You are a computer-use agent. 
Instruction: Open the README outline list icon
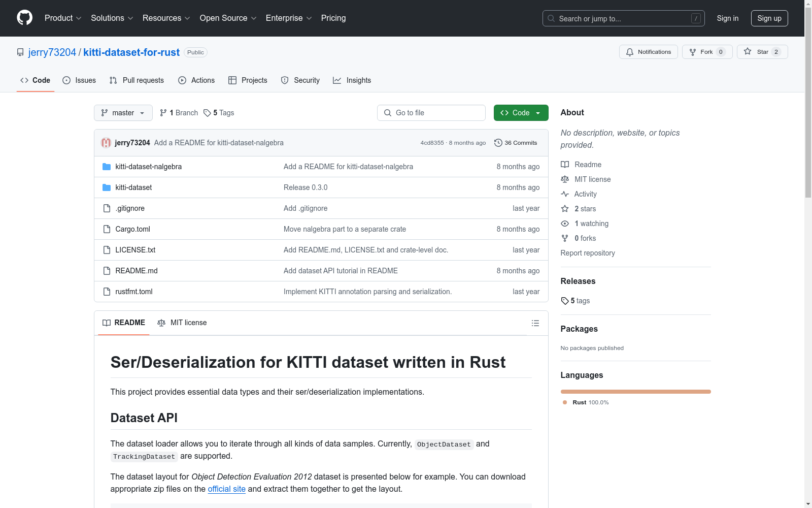point(535,323)
